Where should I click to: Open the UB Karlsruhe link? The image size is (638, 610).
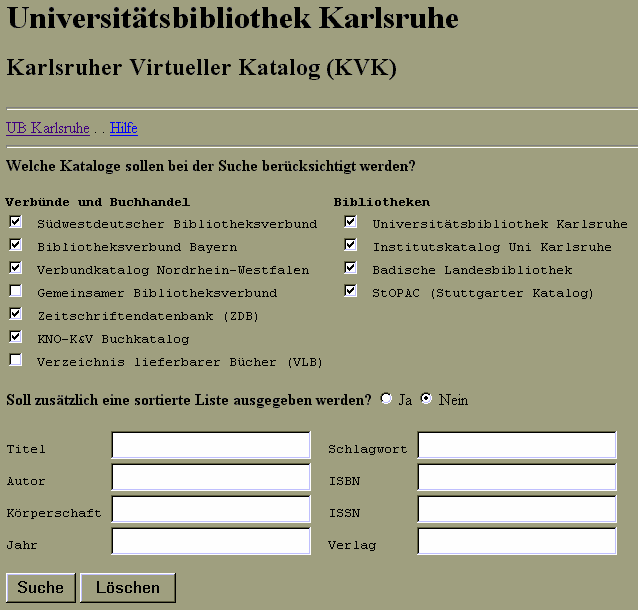[x=48, y=128]
